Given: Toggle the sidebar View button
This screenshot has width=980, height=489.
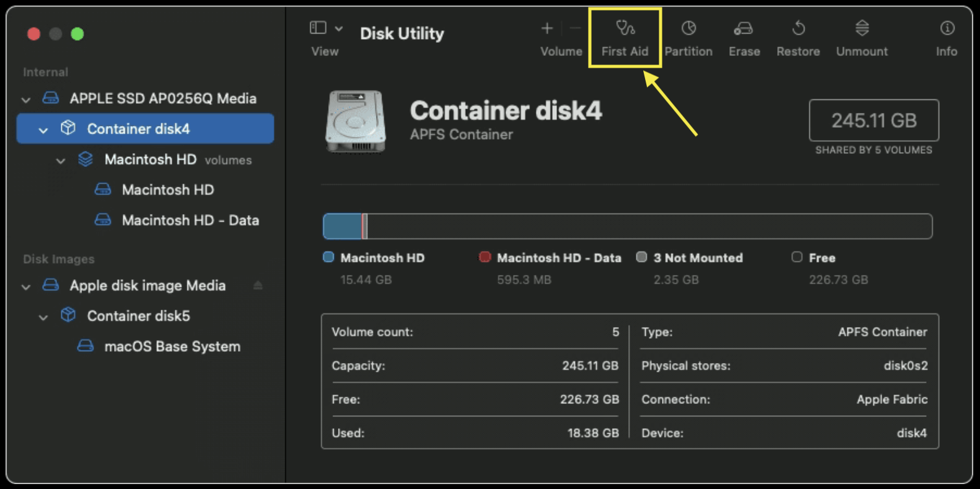Looking at the screenshot, I should [x=318, y=28].
